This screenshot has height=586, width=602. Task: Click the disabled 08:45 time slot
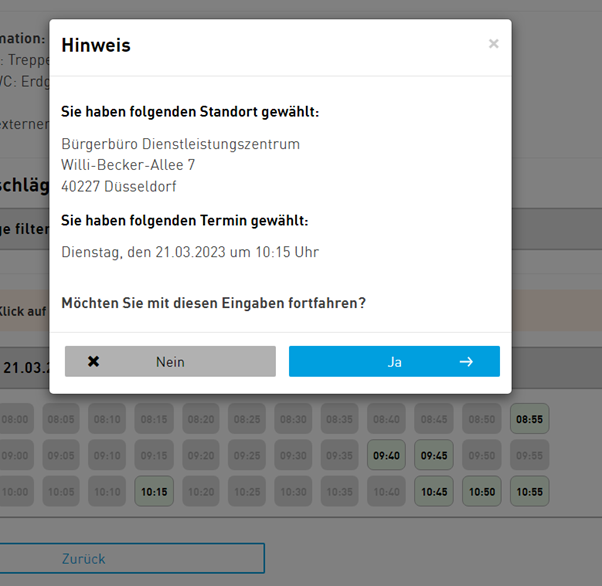[x=434, y=419]
